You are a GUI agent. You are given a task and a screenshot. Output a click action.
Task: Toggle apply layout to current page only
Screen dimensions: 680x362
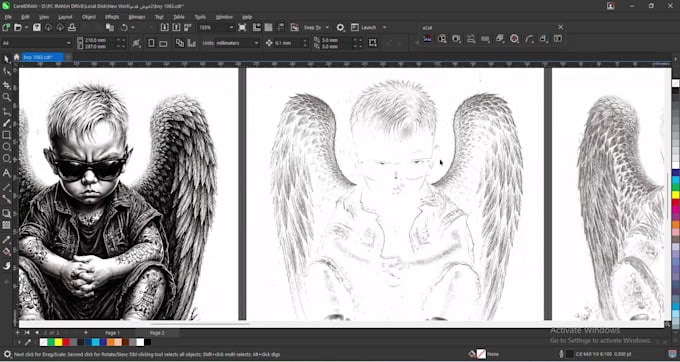[x=191, y=43]
